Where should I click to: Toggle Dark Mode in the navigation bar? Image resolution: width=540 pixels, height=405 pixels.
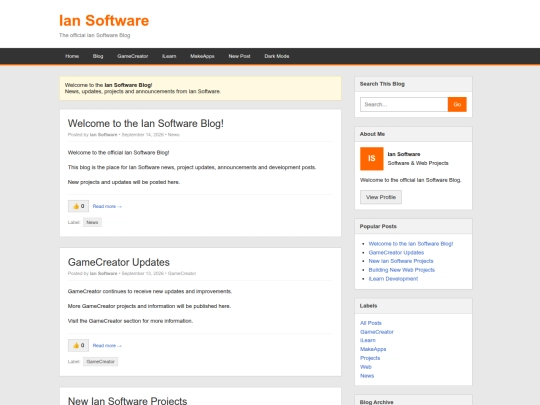[277, 56]
